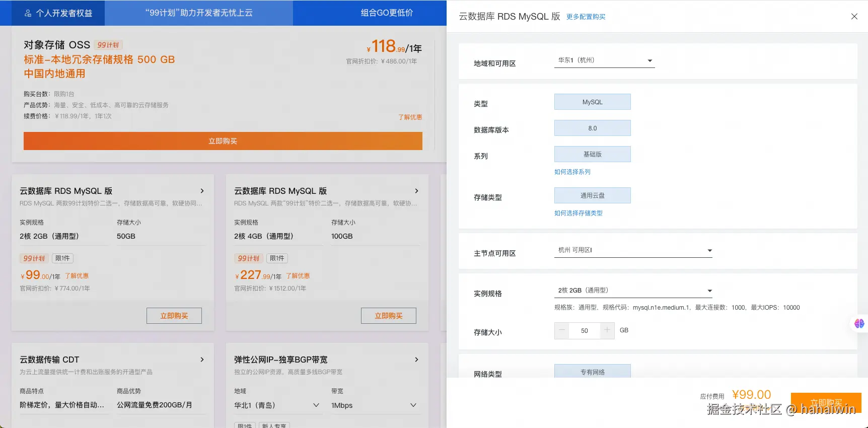Select the 专有网络 network type
This screenshot has height=428, width=868.
(x=593, y=372)
